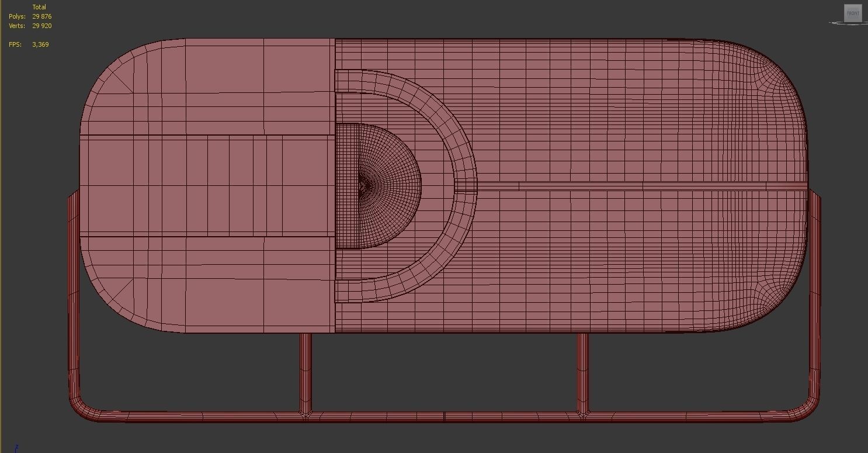Select the half-ring arc mesh around the dome
The width and height of the screenshot is (868, 453).
[466, 186]
